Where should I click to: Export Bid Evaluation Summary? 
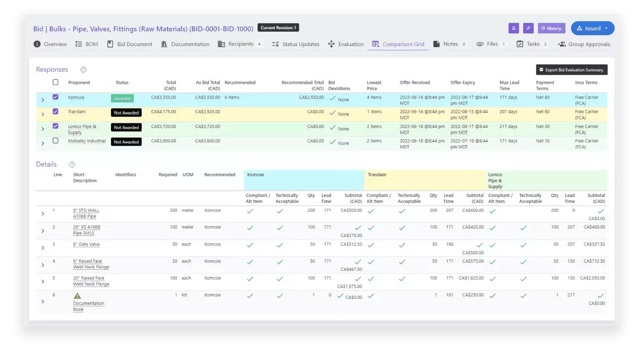pyautogui.click(x=572, y=70)
